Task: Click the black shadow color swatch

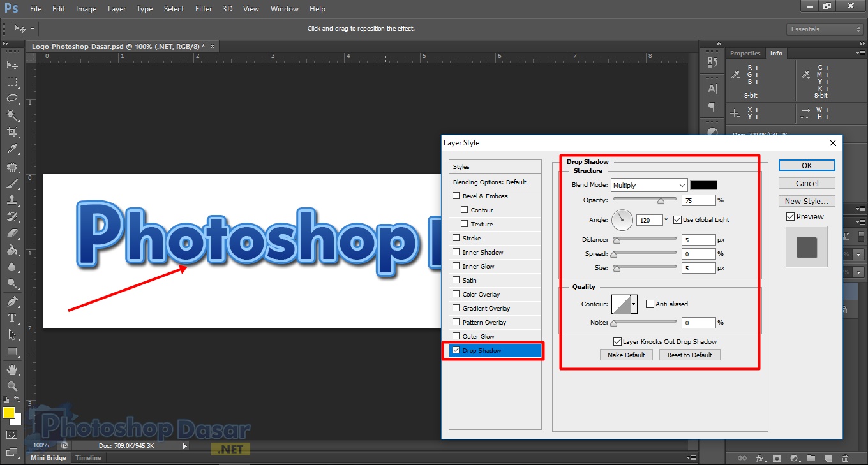Action: point(703,185)
